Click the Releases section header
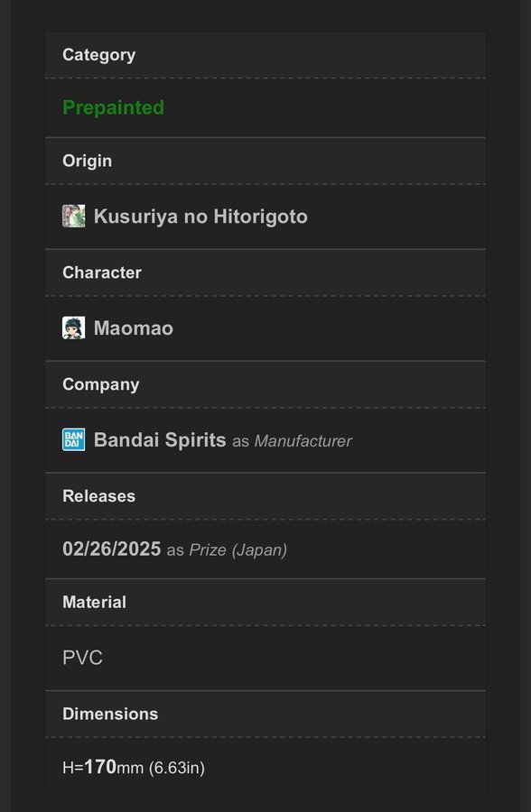 (x=98, y=496)
